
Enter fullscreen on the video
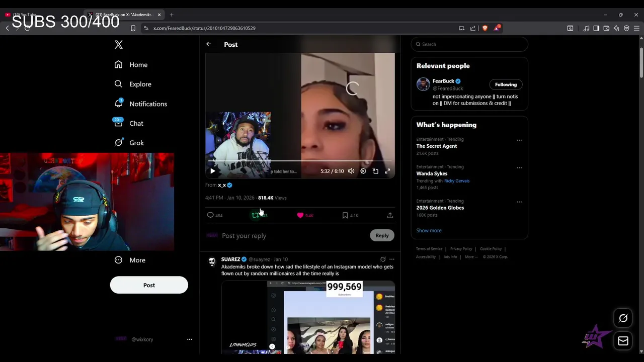387,171
